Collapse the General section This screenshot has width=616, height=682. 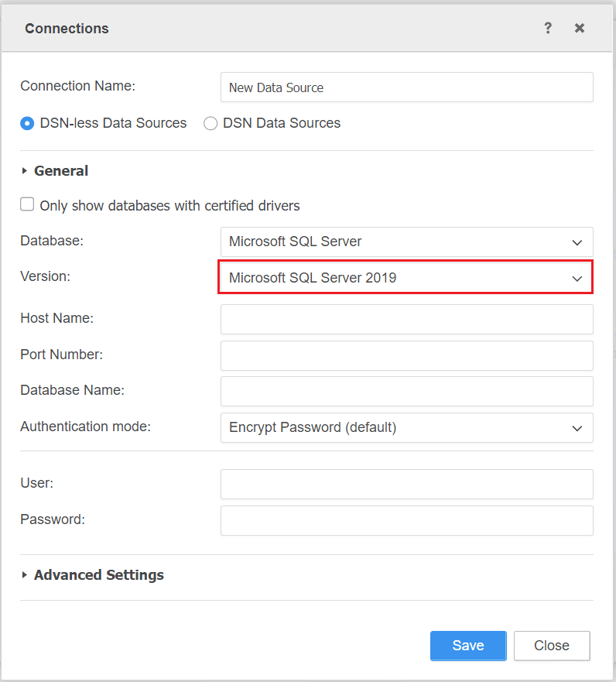pos(61,171)
